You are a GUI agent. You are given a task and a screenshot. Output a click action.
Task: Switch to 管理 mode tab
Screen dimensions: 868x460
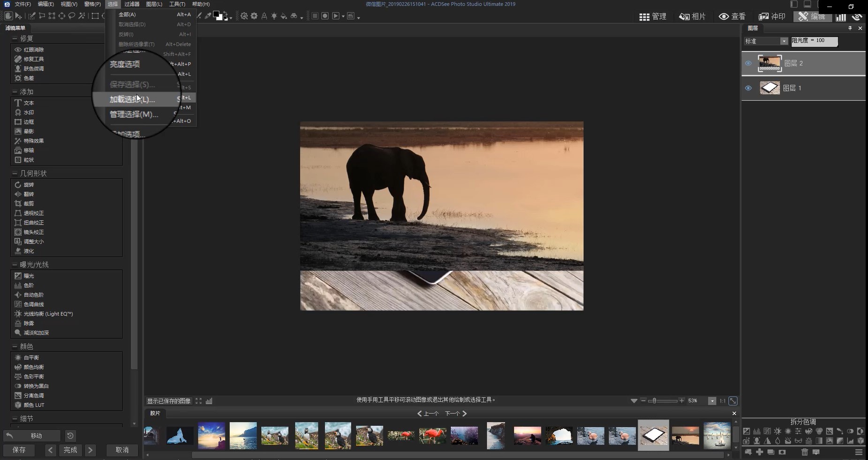653,16
